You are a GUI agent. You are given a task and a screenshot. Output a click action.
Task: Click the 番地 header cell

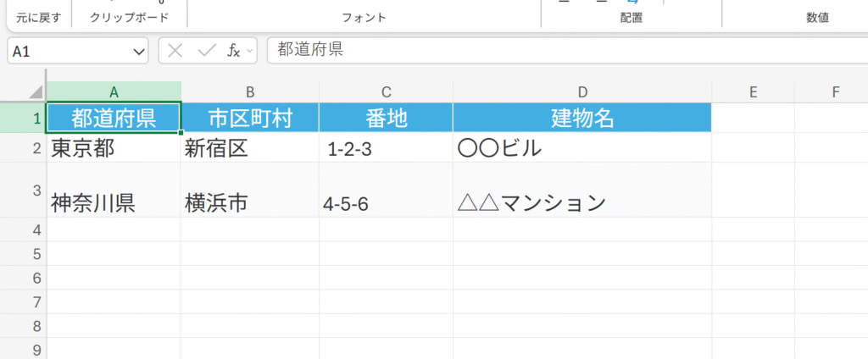(x=386, y=118)
